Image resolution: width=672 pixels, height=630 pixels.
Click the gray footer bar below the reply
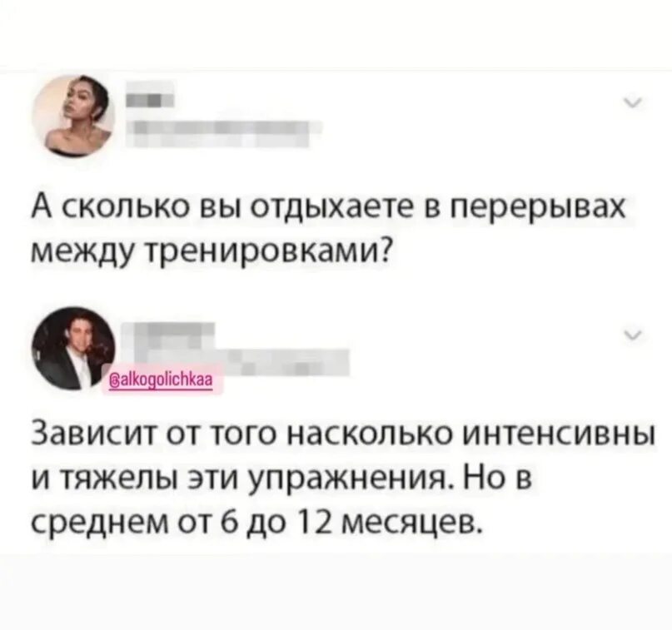(x=336, y=592)
